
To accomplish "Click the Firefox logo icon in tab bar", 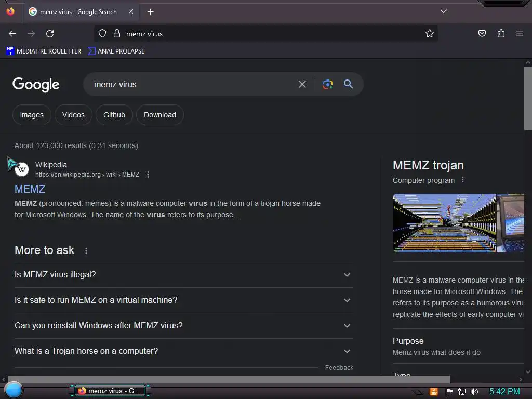I will [10, 11].
